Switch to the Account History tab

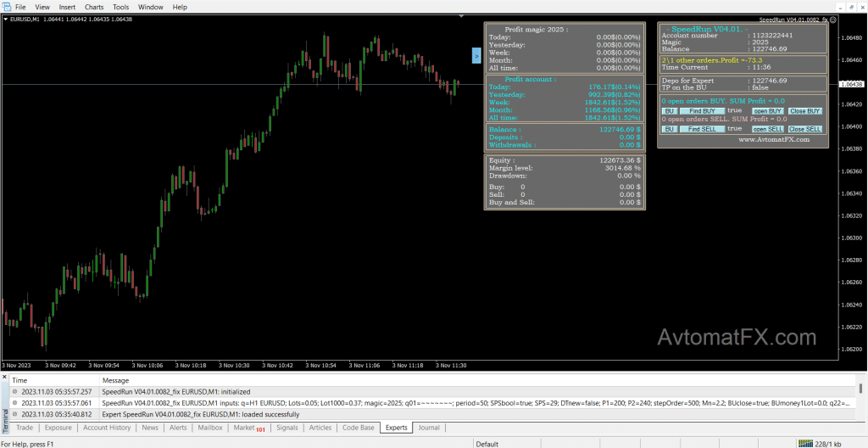[x=107, y=428]
